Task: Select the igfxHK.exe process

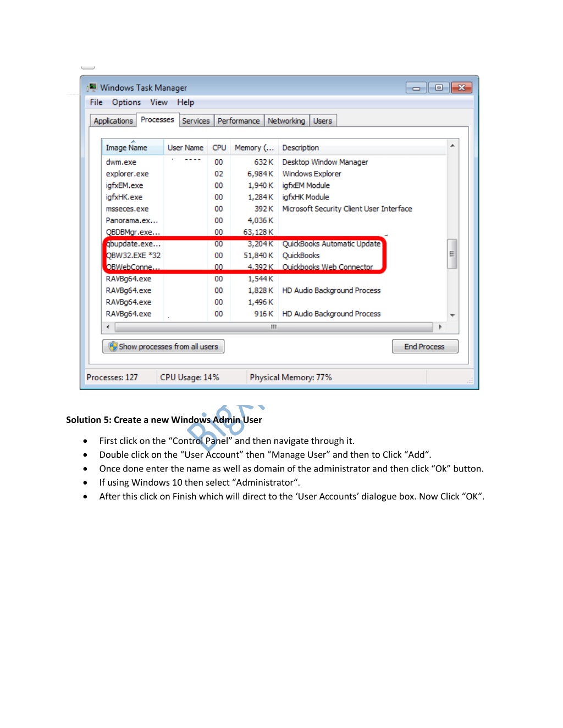Action: pos(274,197)
